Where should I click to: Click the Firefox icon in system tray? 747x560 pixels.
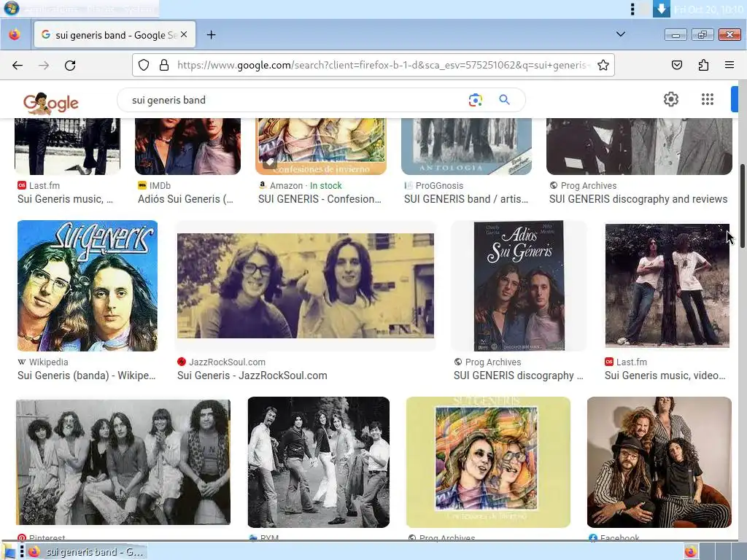(690, 551)
